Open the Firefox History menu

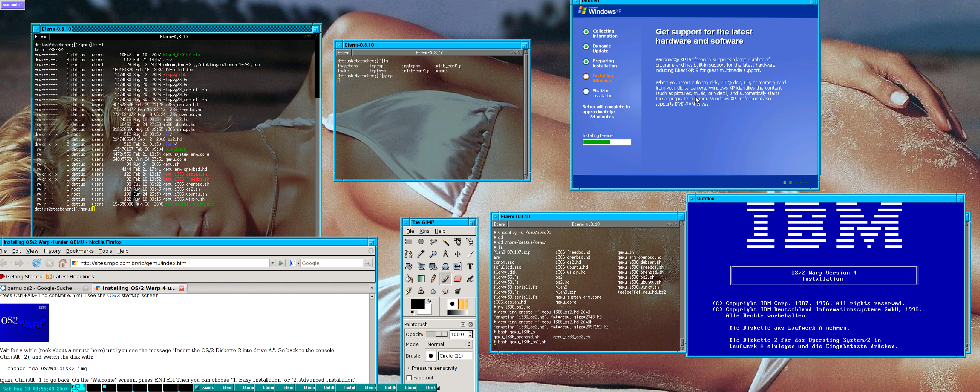pos(52,251)
